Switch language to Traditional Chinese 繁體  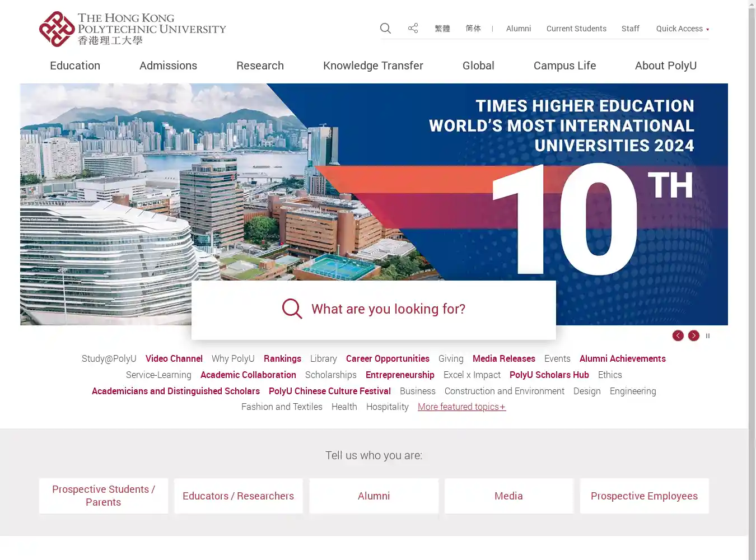click(442, 29)
